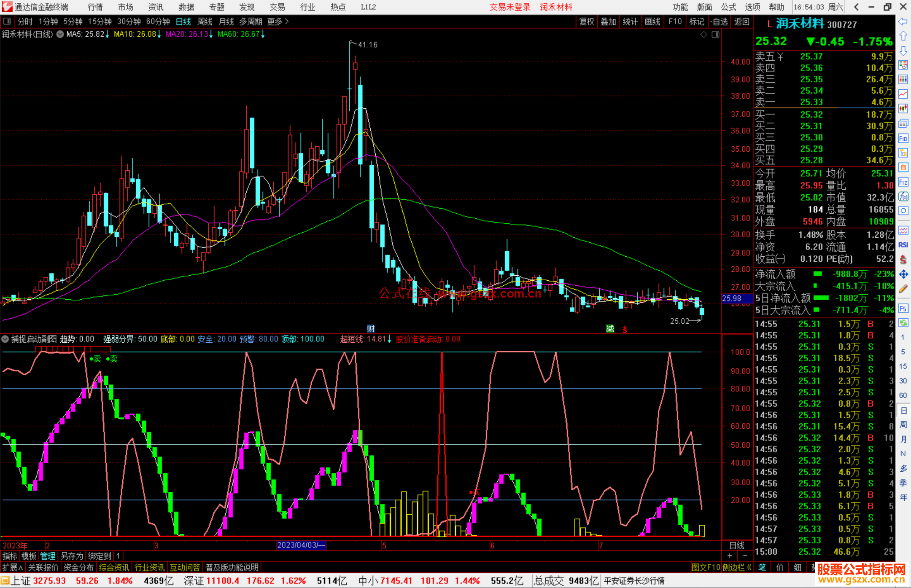Toggle the diamond marker near chart corner

(704, 35)
